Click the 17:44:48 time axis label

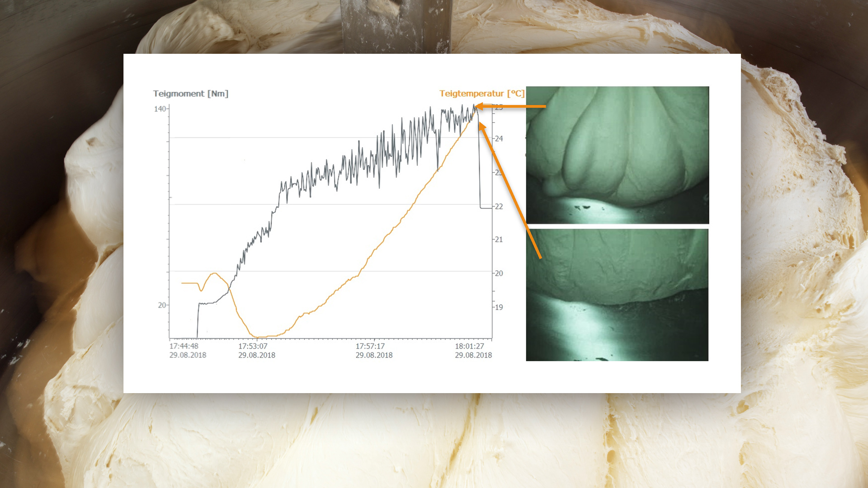(x=184, y=346)
